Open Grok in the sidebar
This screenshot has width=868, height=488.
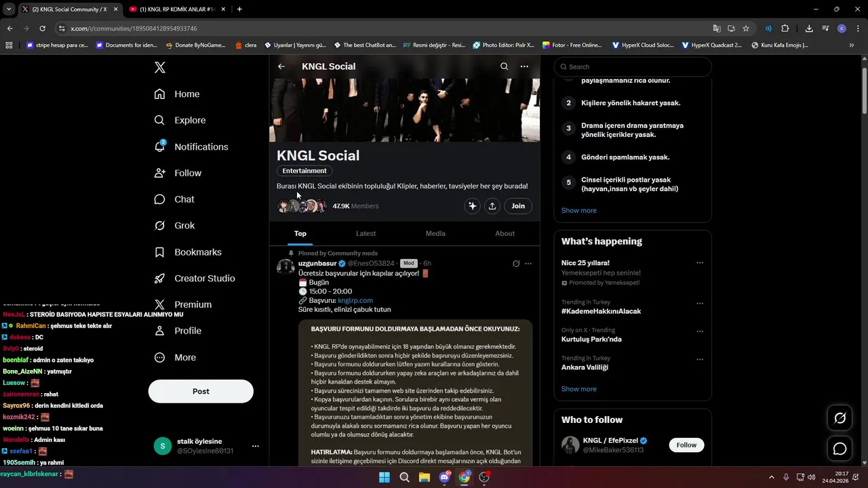(174, 226)
